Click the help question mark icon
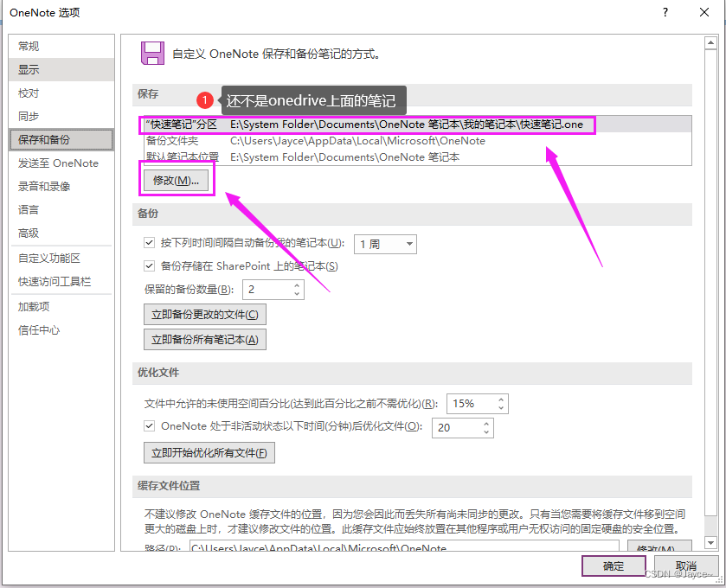Image resolution: width=726 pixels, height=588 pixels. coord(665,12)
